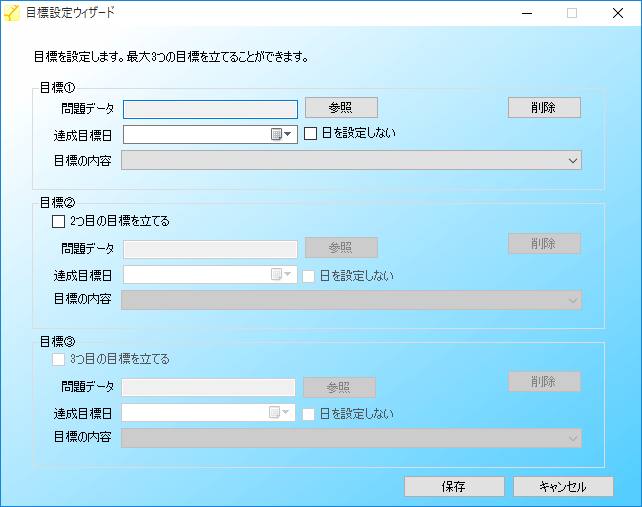Check the 3つ目の目標を立てる checkbox

pos(58,359)
